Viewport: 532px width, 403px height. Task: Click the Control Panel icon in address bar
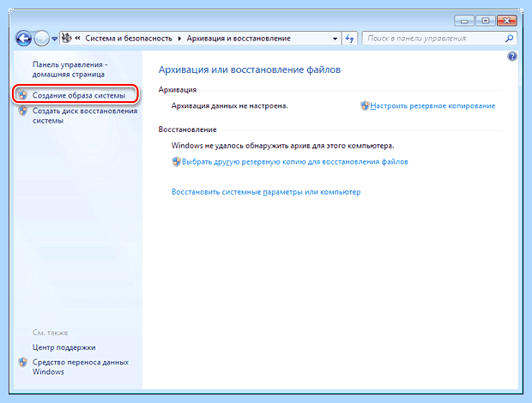67,38
